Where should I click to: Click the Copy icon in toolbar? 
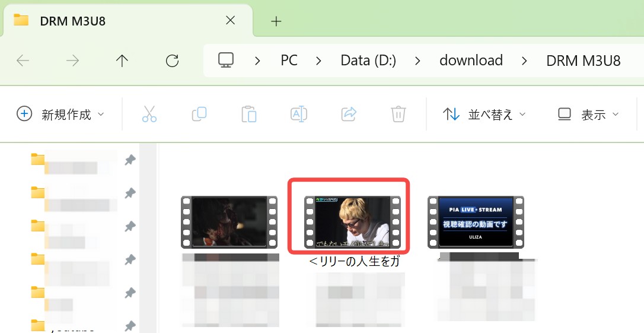[x=199, y=114]
